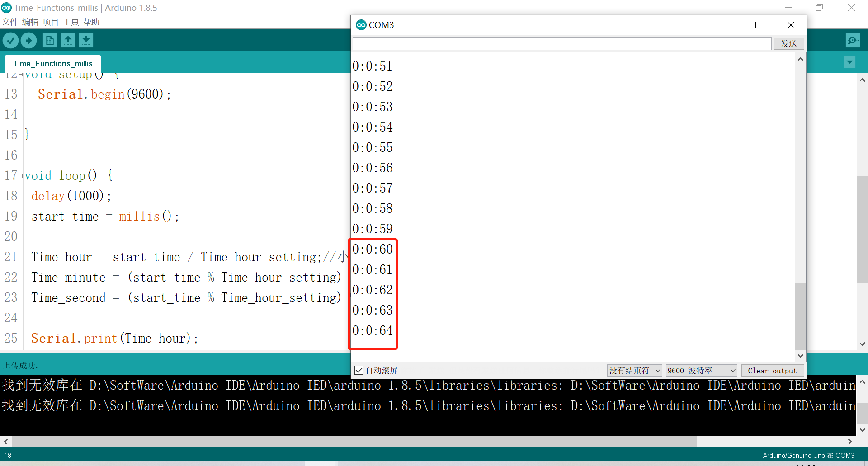Open the sketch tabs dropdown arrow

coord(849,62)
